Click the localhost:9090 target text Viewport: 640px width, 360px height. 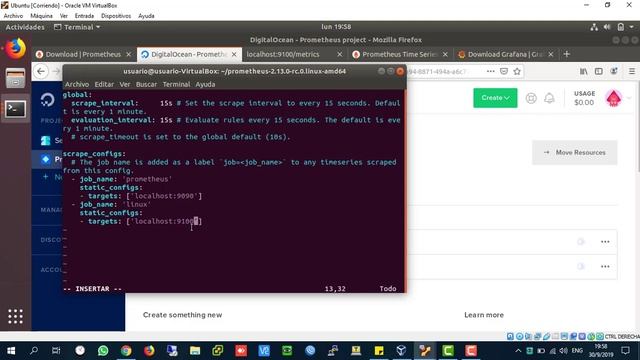(x=164, y=196)
